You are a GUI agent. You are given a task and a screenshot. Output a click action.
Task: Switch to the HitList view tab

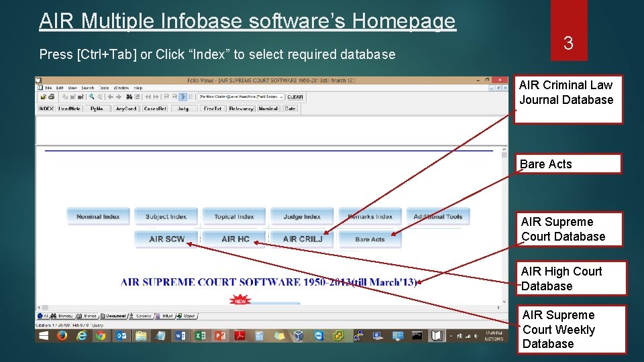click(164, 316)
